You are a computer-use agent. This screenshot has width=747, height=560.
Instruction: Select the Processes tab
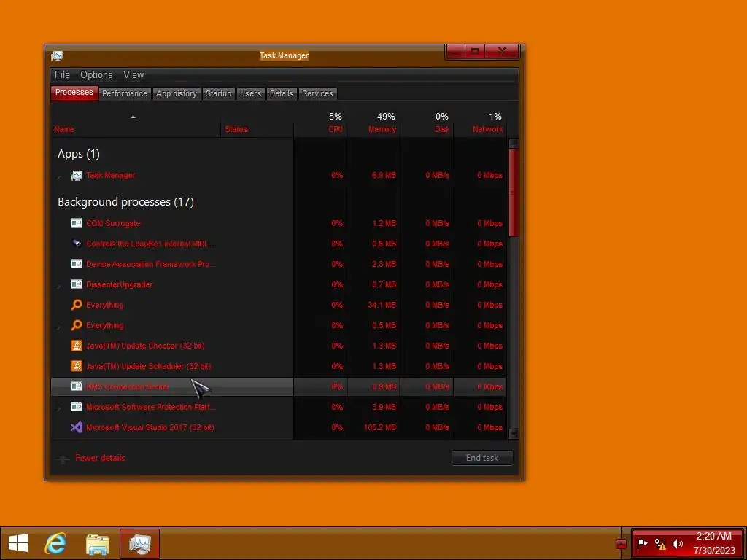click(74, 93)
